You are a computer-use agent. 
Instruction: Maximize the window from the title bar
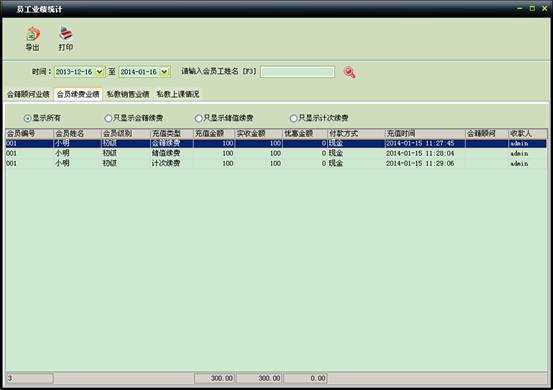click(x=532, y=8)
